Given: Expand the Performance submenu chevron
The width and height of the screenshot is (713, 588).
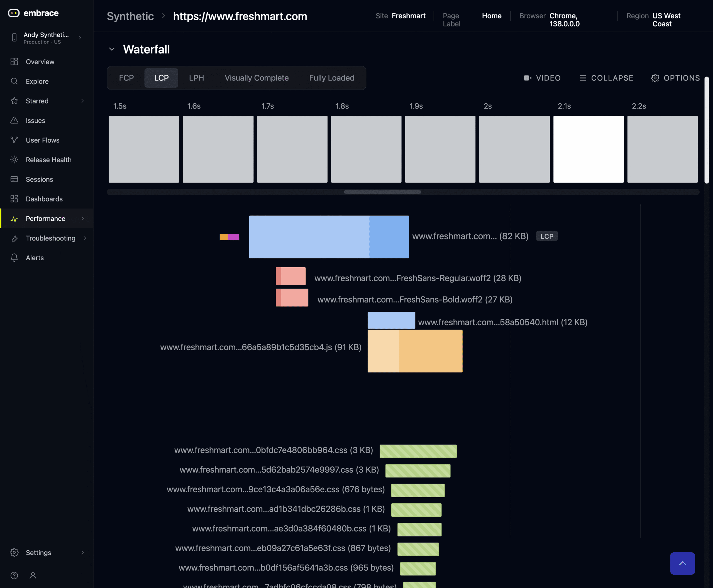Looking at the screenshot, I should 82,219.
